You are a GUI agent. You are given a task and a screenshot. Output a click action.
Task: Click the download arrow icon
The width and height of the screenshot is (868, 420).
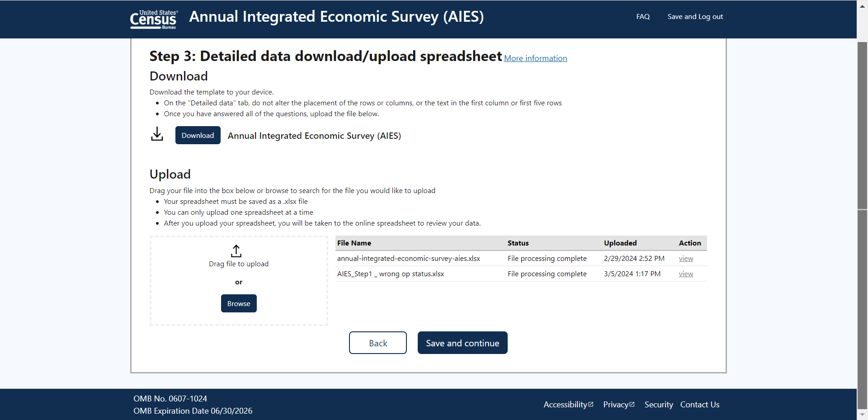click(x=157, y=134)
